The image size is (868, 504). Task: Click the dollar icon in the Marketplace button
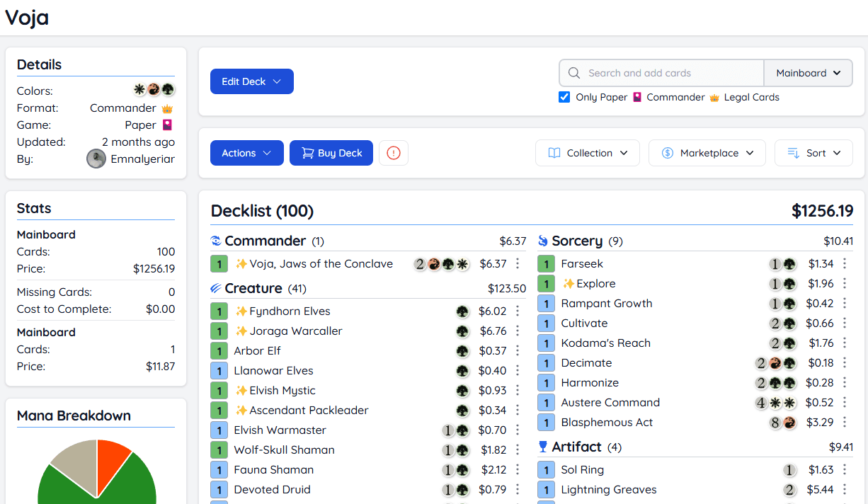pos(666,153)
